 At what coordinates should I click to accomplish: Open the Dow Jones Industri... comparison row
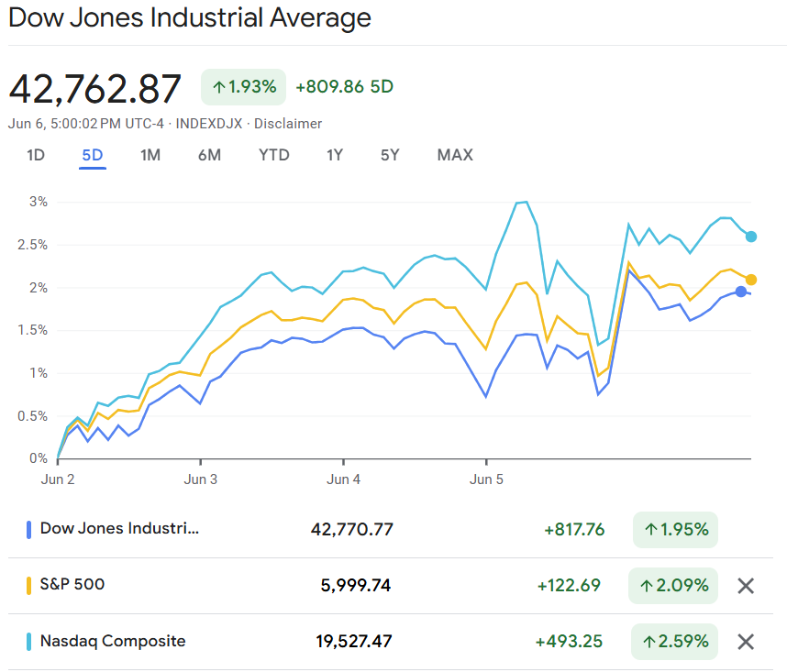[391, 530]
